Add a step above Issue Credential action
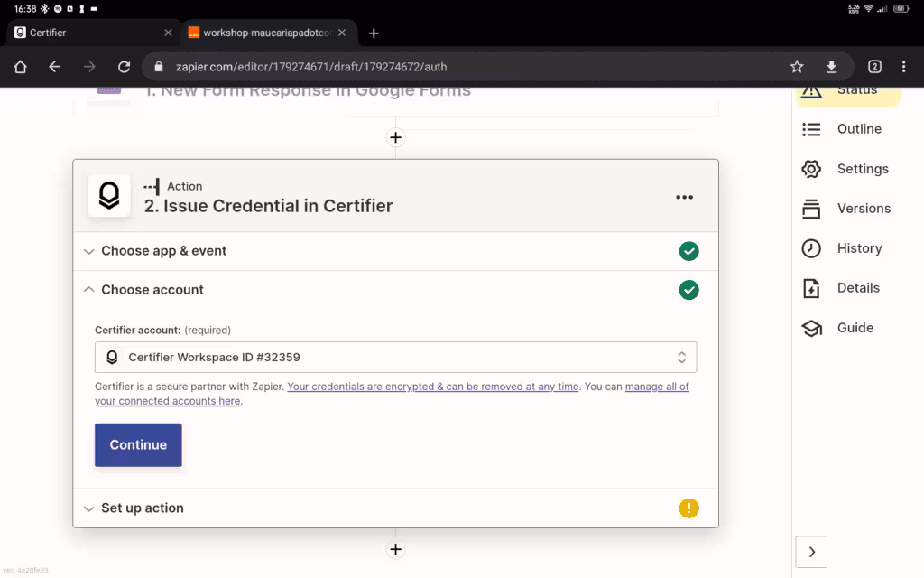The width and height of the screenshot is (924, 578). (x=395, y=137)
